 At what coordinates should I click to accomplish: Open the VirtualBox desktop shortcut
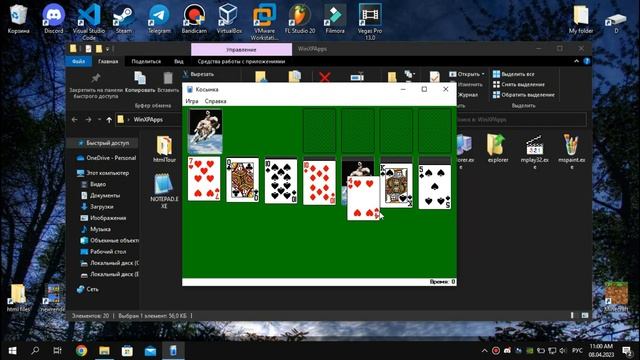click(x=229, y=18)
